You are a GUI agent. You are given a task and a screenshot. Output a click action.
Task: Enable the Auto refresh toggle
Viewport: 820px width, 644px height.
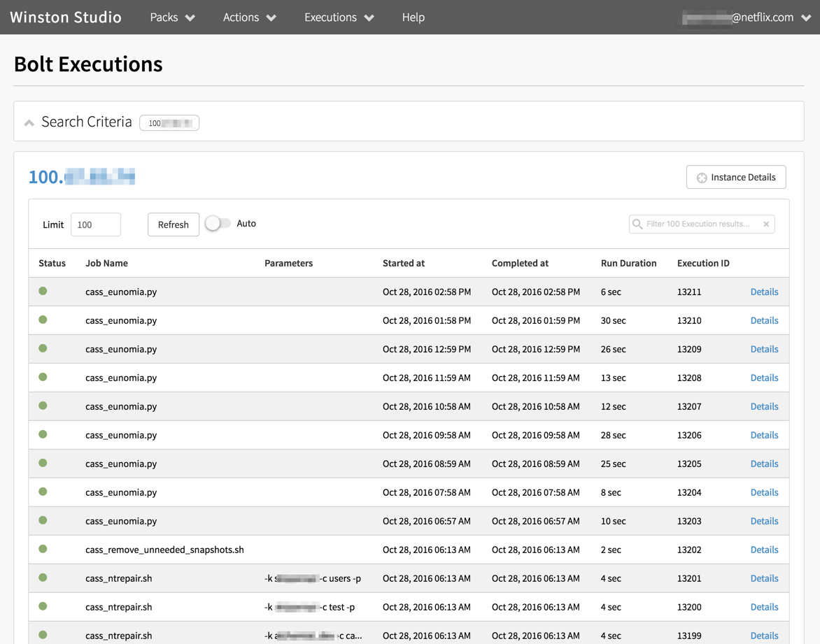point(218,224)
